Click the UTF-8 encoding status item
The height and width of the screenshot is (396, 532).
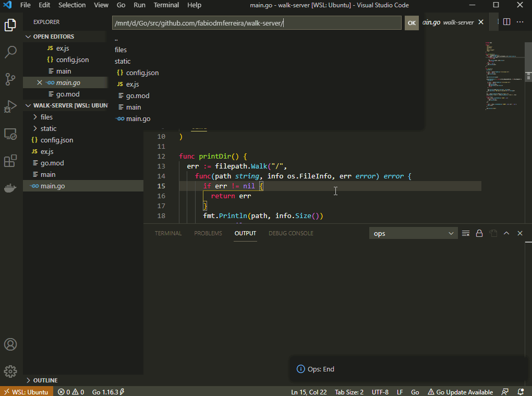[x=380, y=392]
